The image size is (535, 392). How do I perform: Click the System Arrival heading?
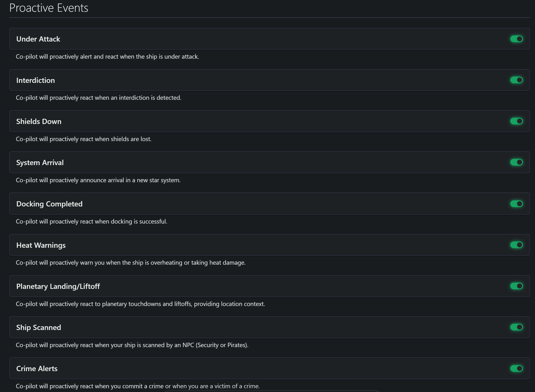point(40,163)
